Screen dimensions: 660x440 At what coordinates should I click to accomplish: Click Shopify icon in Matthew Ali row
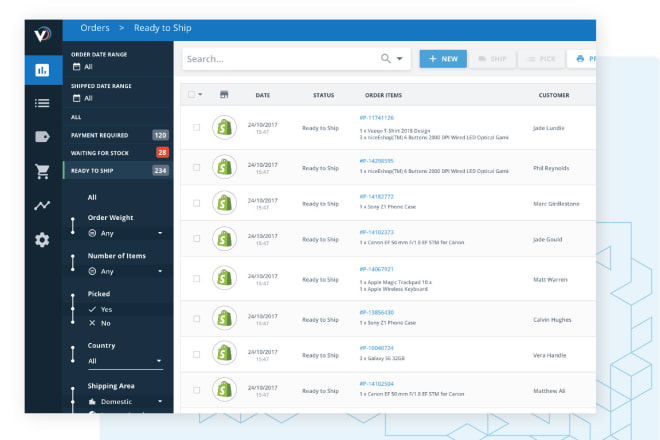pos(224,389)
